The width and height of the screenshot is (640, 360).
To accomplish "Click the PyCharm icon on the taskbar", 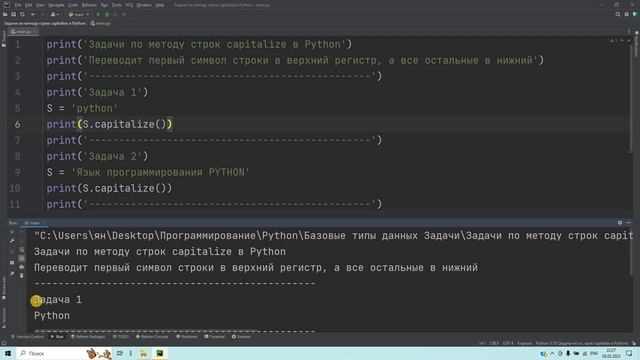I will click(160, 353).
